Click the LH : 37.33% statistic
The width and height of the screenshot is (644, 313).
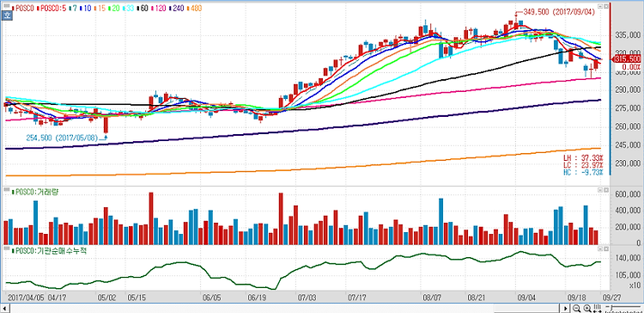(583, 158)
